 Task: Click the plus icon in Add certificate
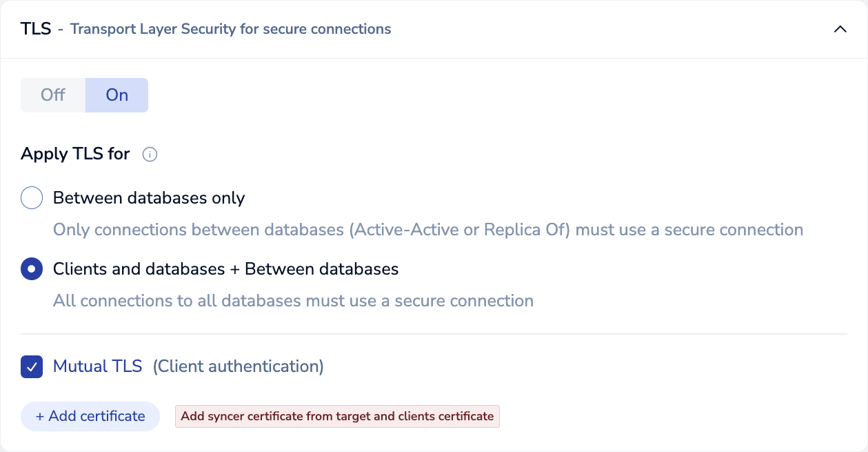pyautogui.click(x=40, y=417)
